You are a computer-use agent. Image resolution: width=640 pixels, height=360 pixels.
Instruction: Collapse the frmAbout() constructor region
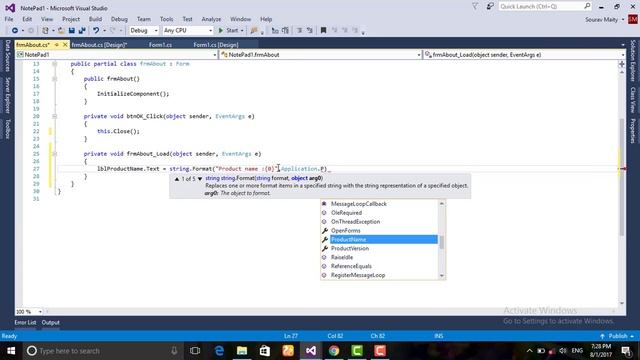click(54, 79)
